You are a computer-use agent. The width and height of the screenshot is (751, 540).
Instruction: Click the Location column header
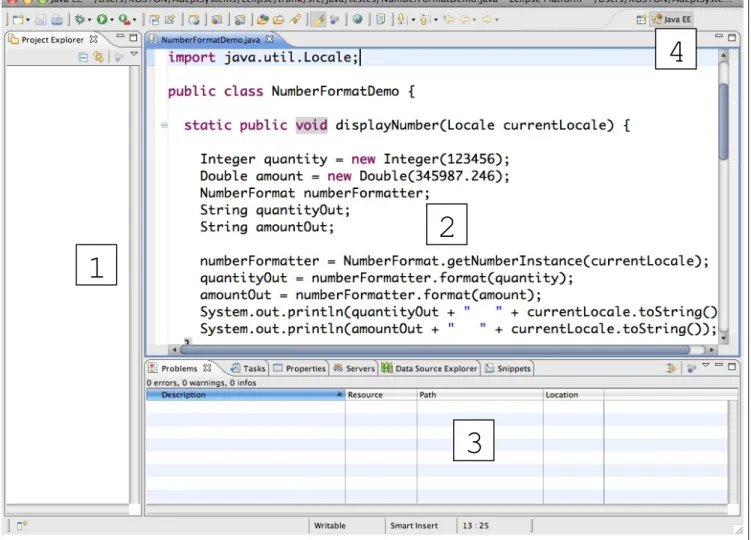coord(574,395)
